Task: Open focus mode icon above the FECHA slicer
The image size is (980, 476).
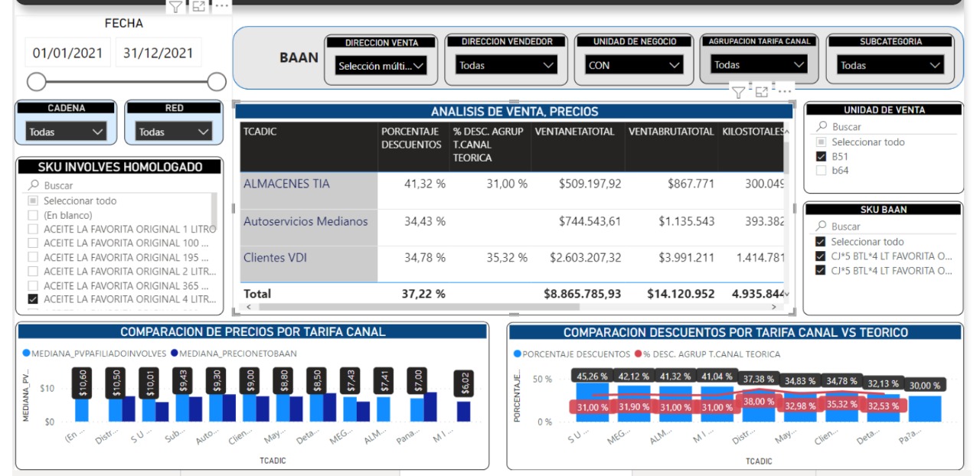Action: 198,7
